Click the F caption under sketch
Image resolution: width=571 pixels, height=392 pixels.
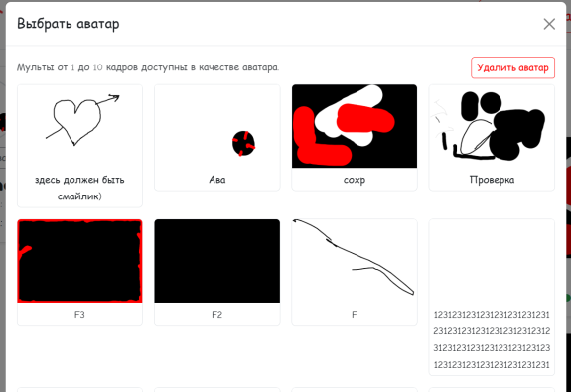click(x=355, y=315)
